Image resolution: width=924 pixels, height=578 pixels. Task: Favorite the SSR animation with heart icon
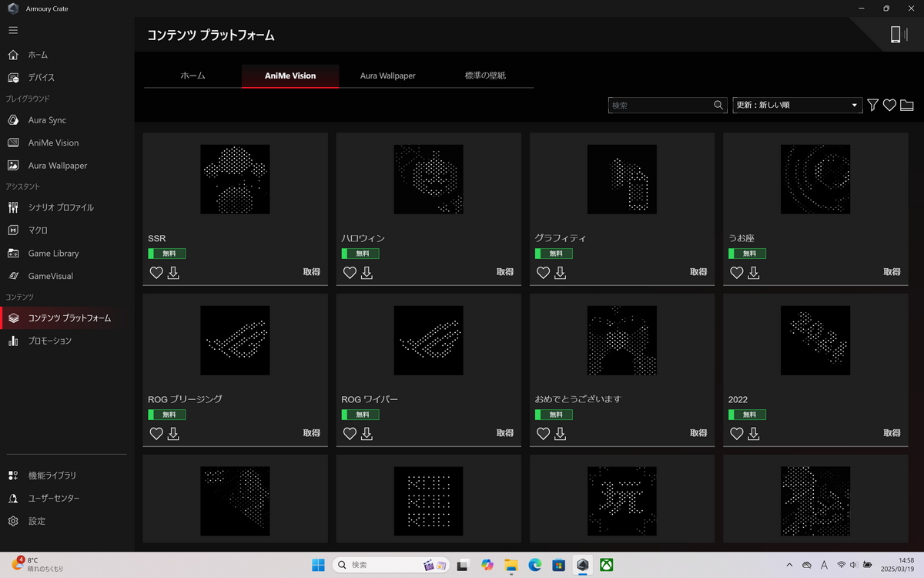point(156,273)
